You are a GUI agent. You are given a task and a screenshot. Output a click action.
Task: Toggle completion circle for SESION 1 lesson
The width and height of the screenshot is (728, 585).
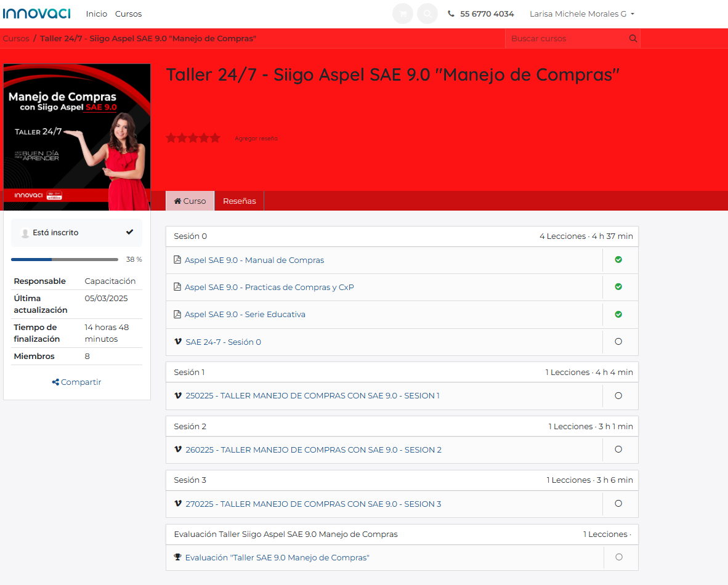pos(618,396)
